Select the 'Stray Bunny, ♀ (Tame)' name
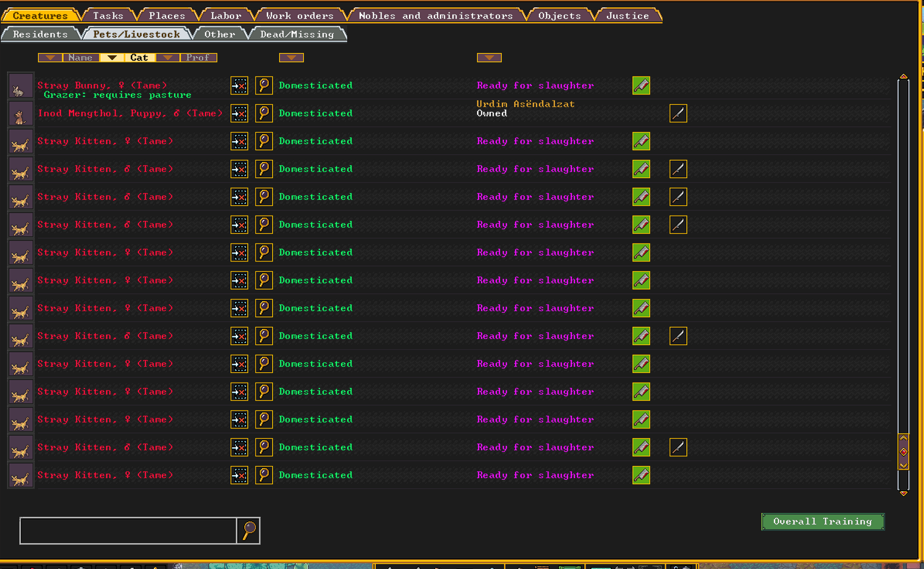Image resolution: width=924 pixels, height=569 pixels. coord(102,85)
